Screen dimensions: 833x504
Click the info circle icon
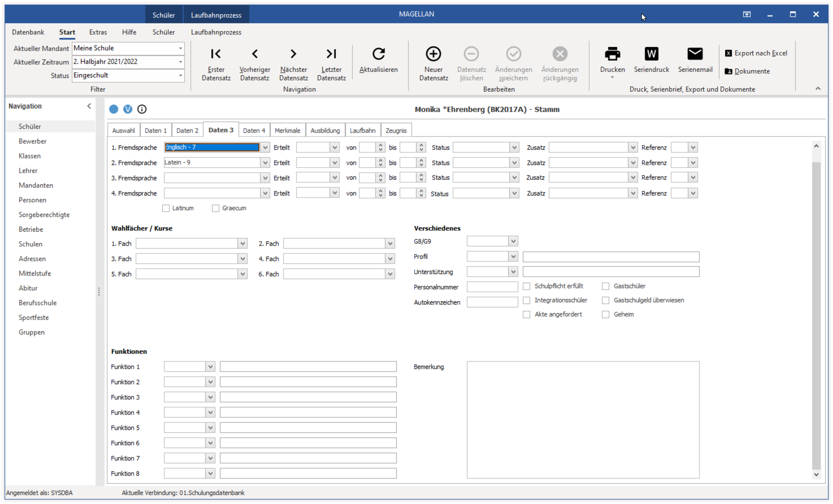[142, 109]
